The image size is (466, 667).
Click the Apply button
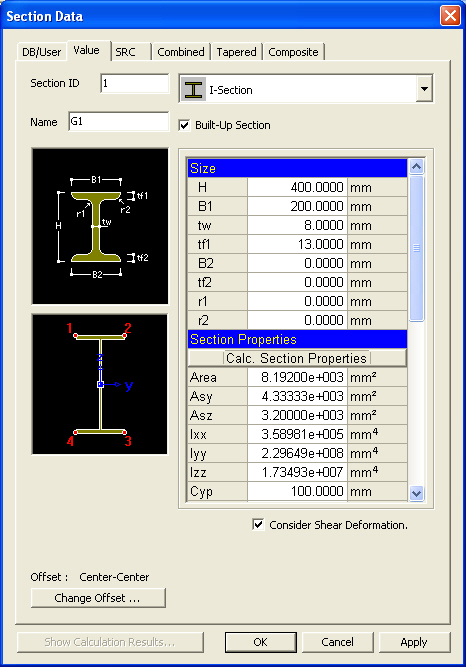pyautogui.click(x=414, y=642)
